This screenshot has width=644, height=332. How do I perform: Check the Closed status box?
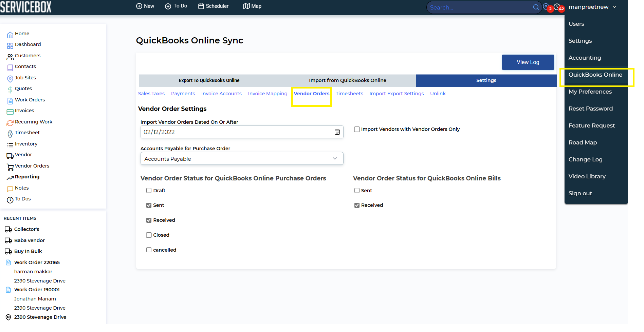point(149,235)
